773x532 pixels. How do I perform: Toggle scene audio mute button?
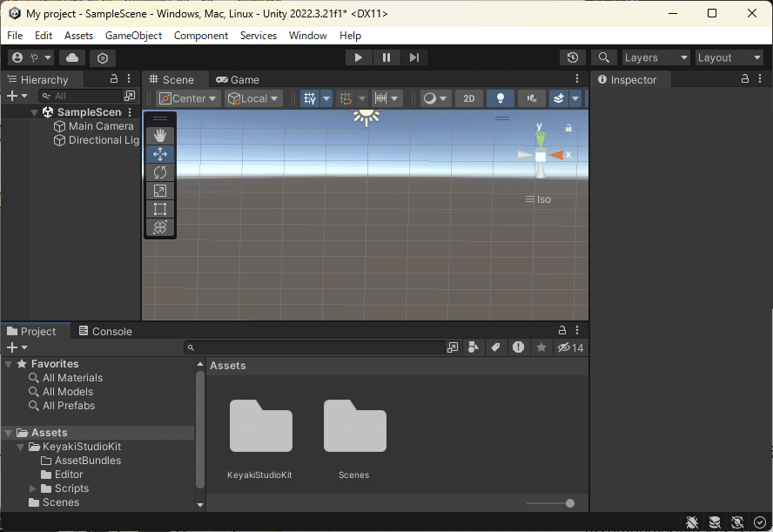click(532, 98)
